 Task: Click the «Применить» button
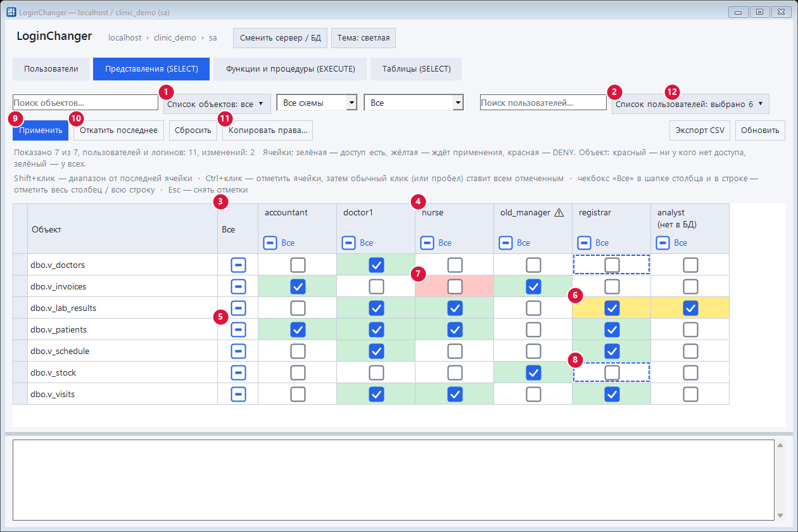point(40,130)
